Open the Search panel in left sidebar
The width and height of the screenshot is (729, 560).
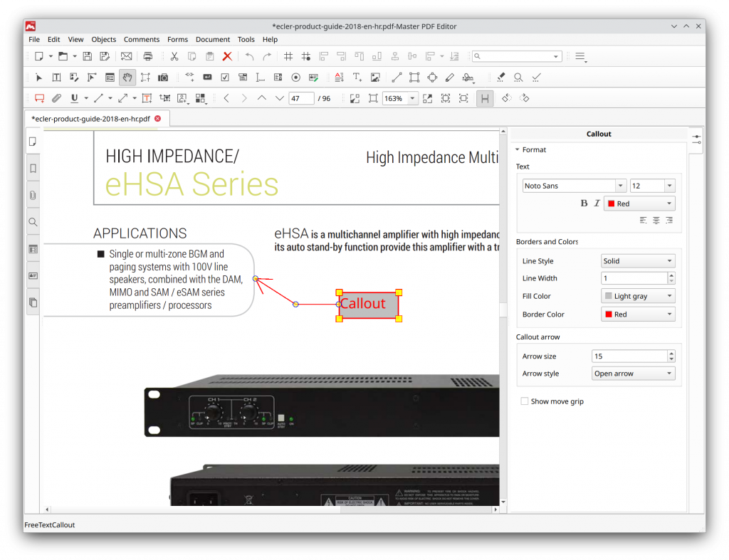33,222
